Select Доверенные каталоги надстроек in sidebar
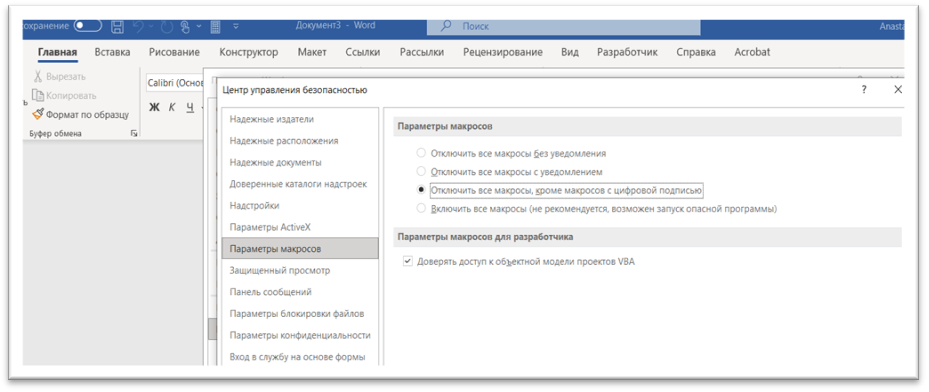 point(300,184)
